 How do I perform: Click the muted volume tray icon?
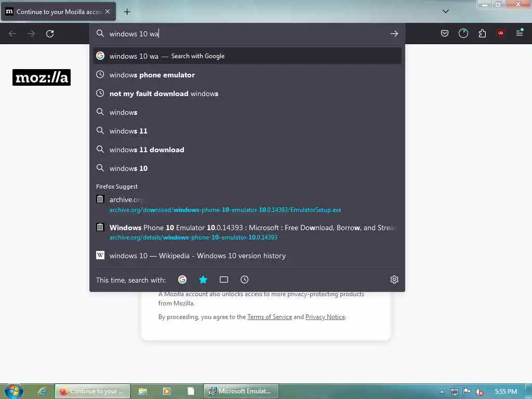point(480,392)
